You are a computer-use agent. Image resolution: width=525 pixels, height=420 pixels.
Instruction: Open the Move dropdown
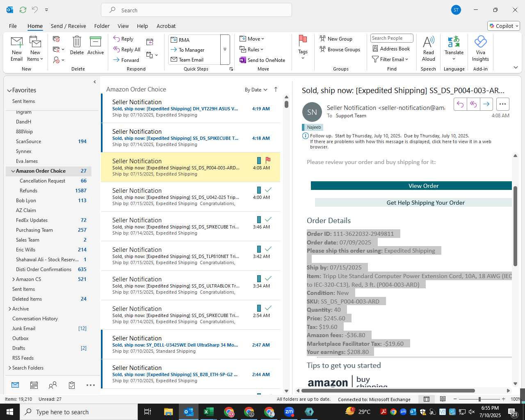coord(252,39)
